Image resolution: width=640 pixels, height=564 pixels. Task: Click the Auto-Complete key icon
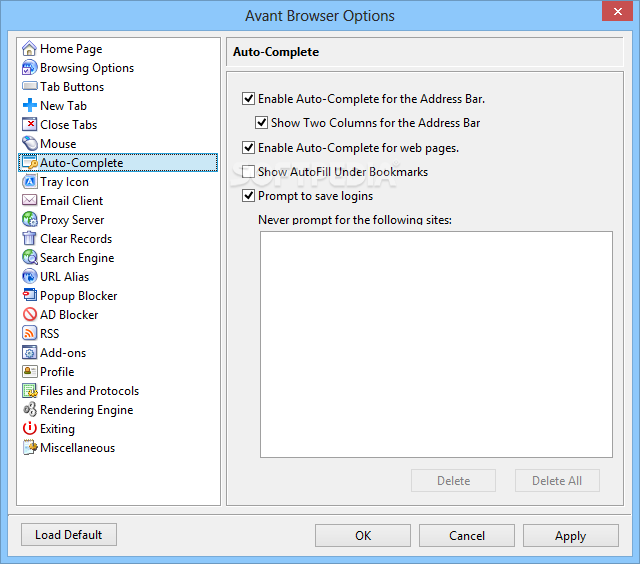29,162
